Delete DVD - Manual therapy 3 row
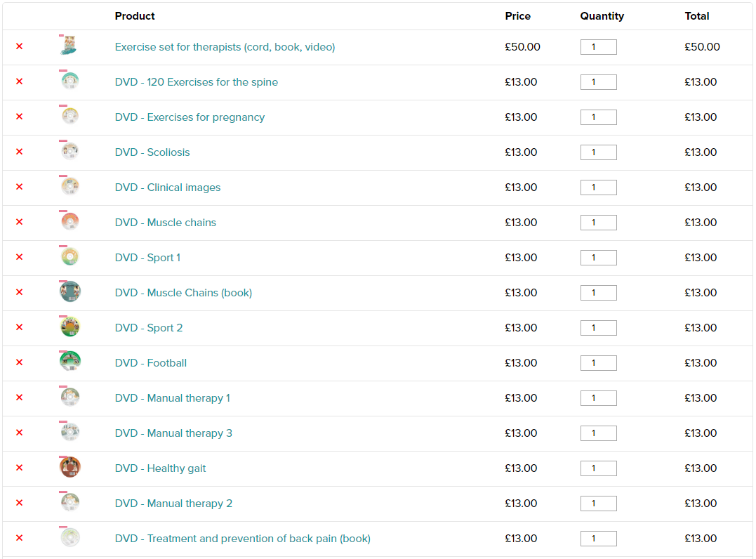The width and height of the screenshot is (756, 559). click(19, 433)
